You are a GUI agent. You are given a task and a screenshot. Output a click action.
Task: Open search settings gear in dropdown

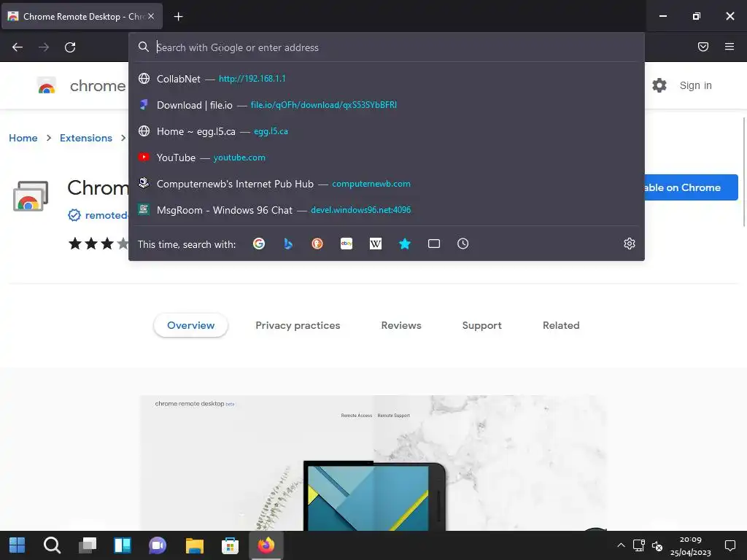click(x=630, y=244)
